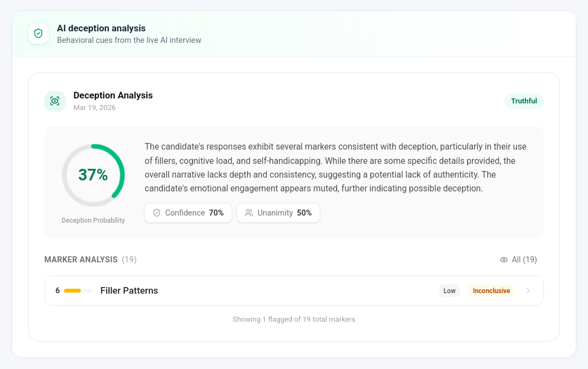Click the Truthful verdict badge
The width and height of the screenshot is (588, 369).
tap(524, 101)
